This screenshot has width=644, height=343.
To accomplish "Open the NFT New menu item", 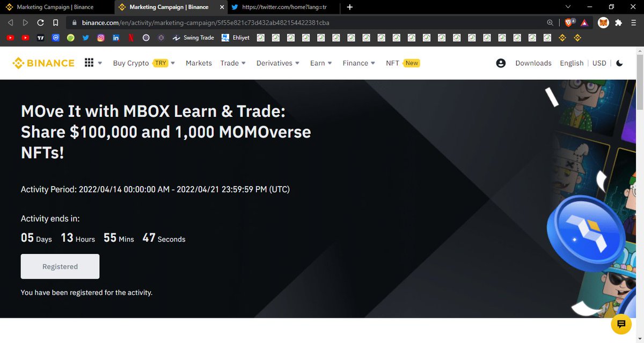I will click(x=402, y=63).
